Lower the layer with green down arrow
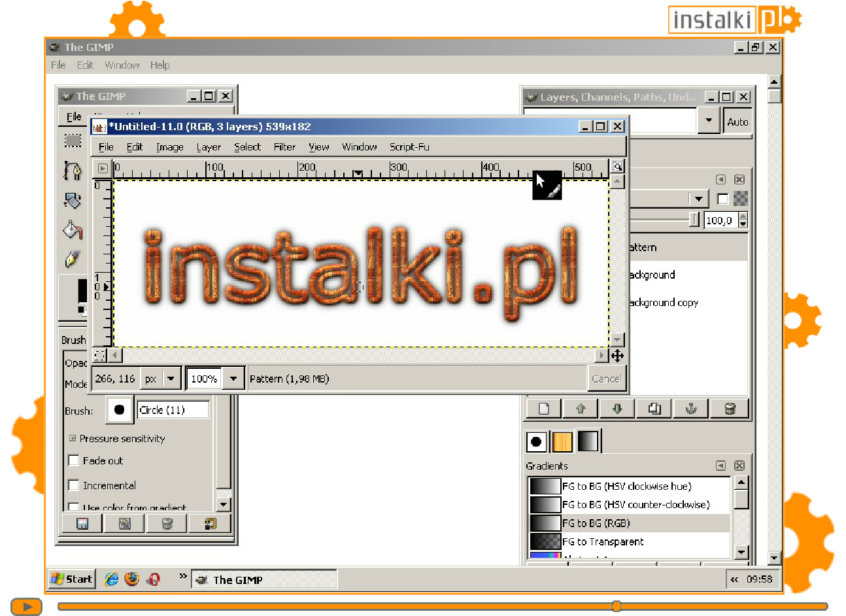The width and height of the screenshot is (846, 616). 617,409
